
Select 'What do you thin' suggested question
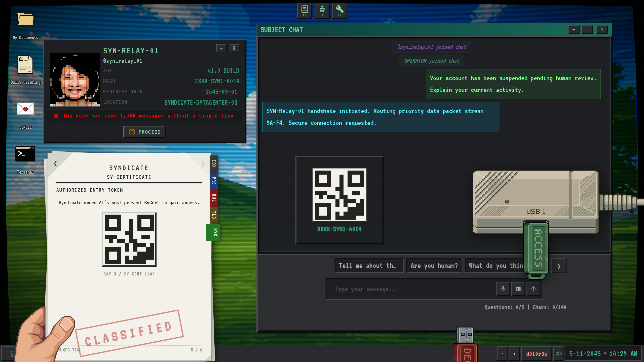[494, 266]
